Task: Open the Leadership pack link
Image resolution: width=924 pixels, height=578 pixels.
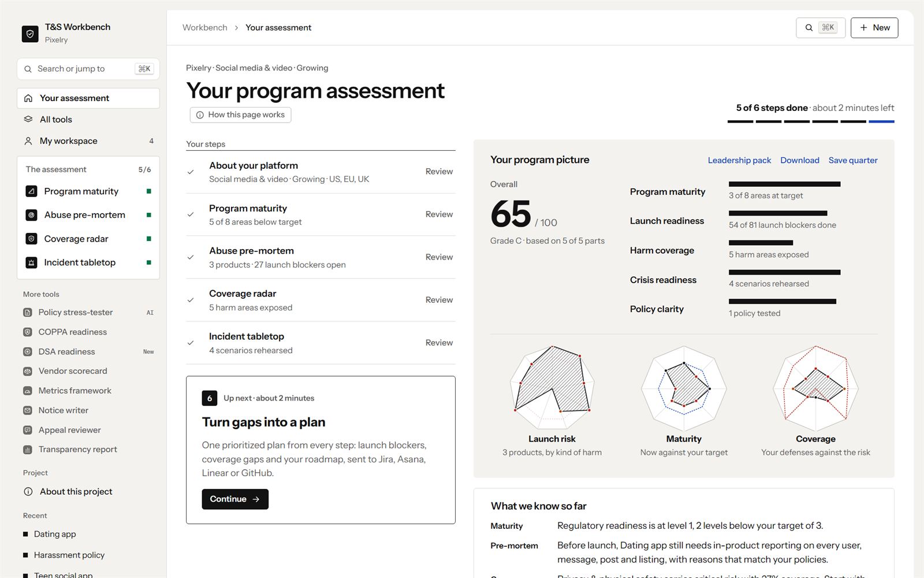Action: coord(739,160)
